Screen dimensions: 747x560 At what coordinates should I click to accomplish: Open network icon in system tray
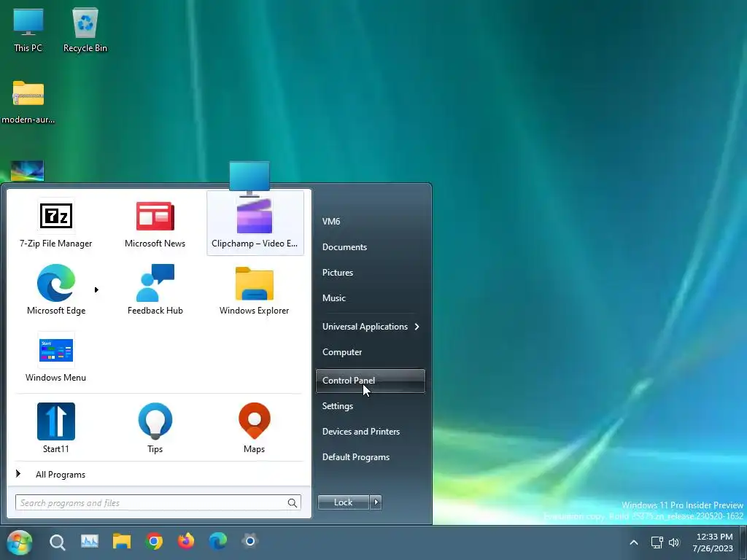coord(657,542)
